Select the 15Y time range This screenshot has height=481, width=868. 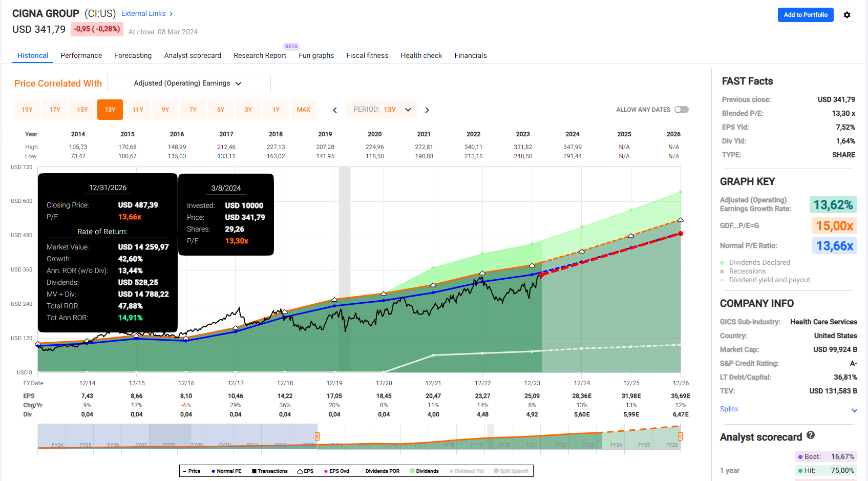click(82, 110)
